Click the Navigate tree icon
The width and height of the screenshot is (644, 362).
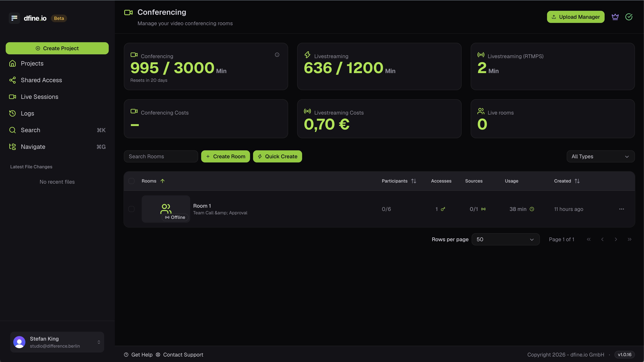click(13, 147)
